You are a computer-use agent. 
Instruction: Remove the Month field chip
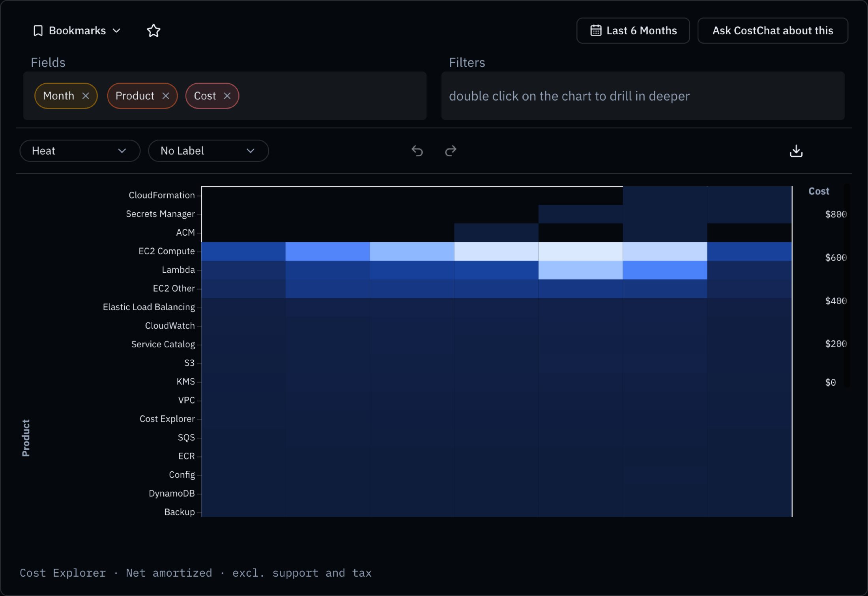86,96
